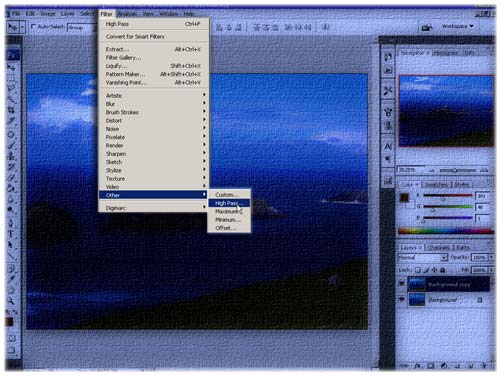Open the Opacity slider arrow
The width and height of the screenshot is (500, 375).
click(x=491, y=257)
